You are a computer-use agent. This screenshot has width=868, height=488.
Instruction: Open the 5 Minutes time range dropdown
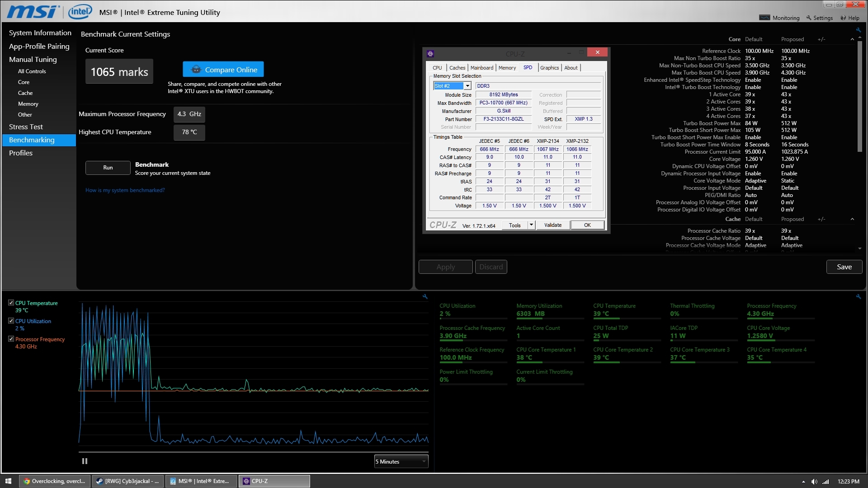[x=401, y=461]
